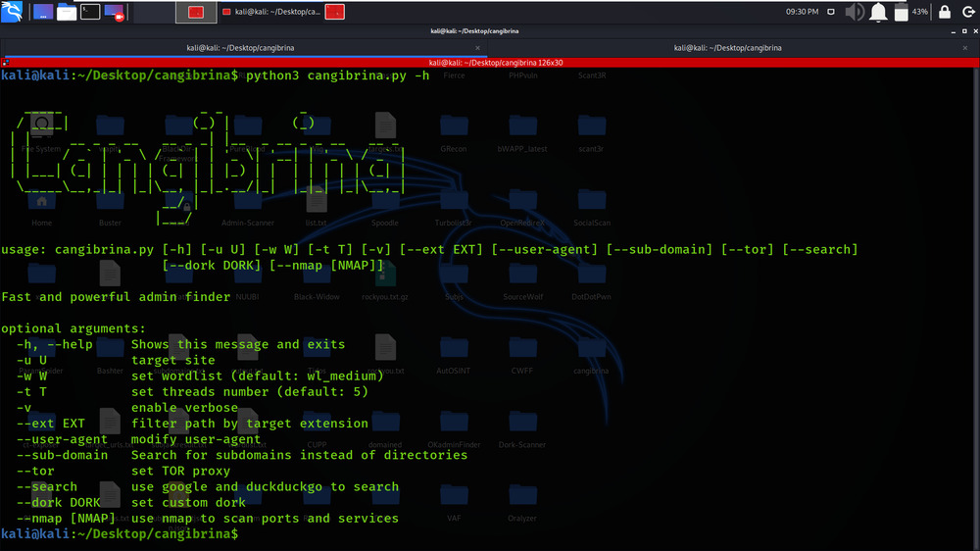
Task: Open the 09:30 PM clock
Action: [x=802, y=12]
